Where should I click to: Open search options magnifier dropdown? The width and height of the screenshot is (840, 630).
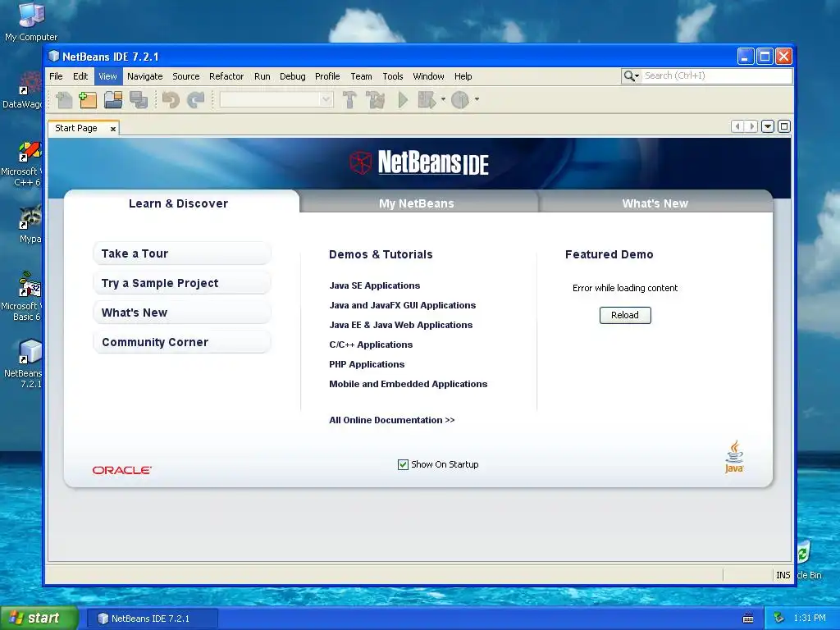[631, 76]
